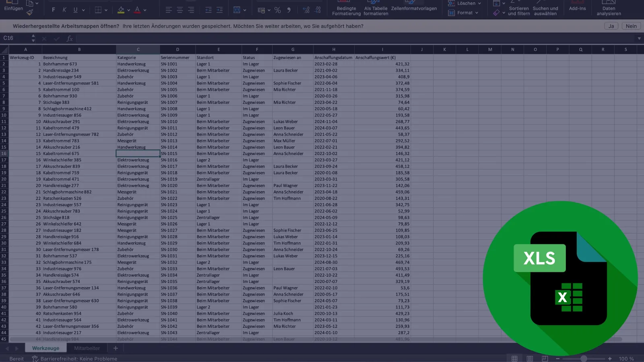This screenshot has width=644, height=362.
Task: Click the Seriennummer header cell
Action: (178, 58)
